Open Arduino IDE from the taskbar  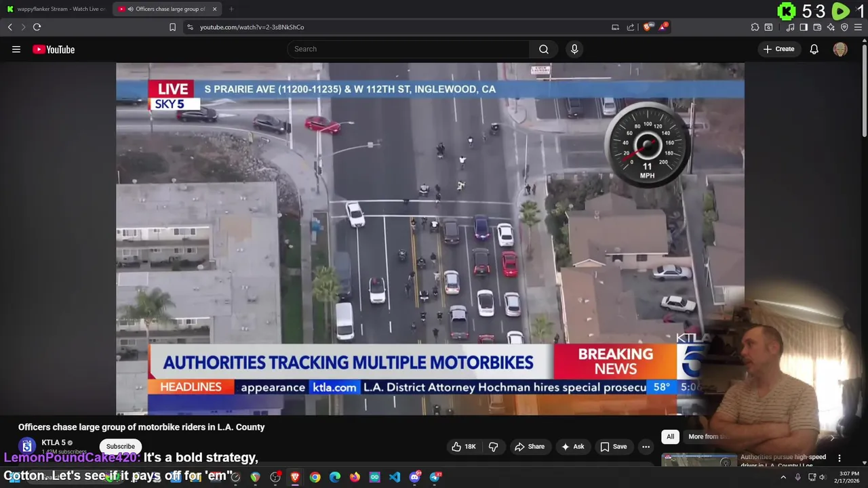[x=374, y=477]
